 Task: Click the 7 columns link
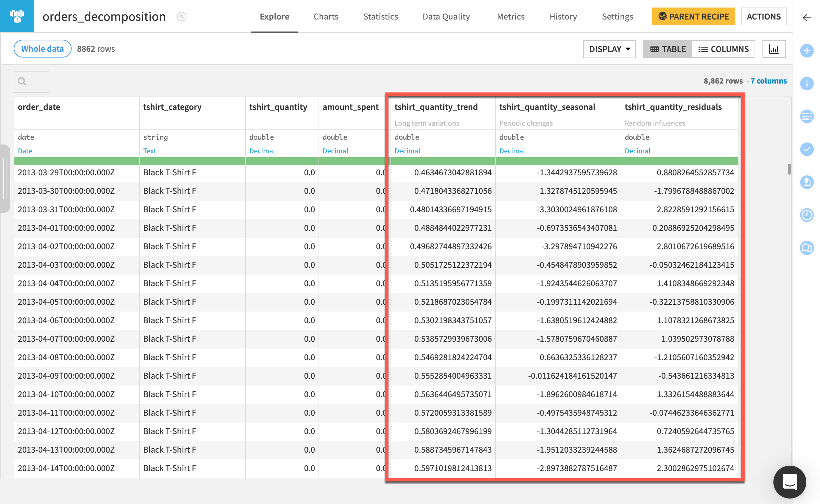pos(769,81)
